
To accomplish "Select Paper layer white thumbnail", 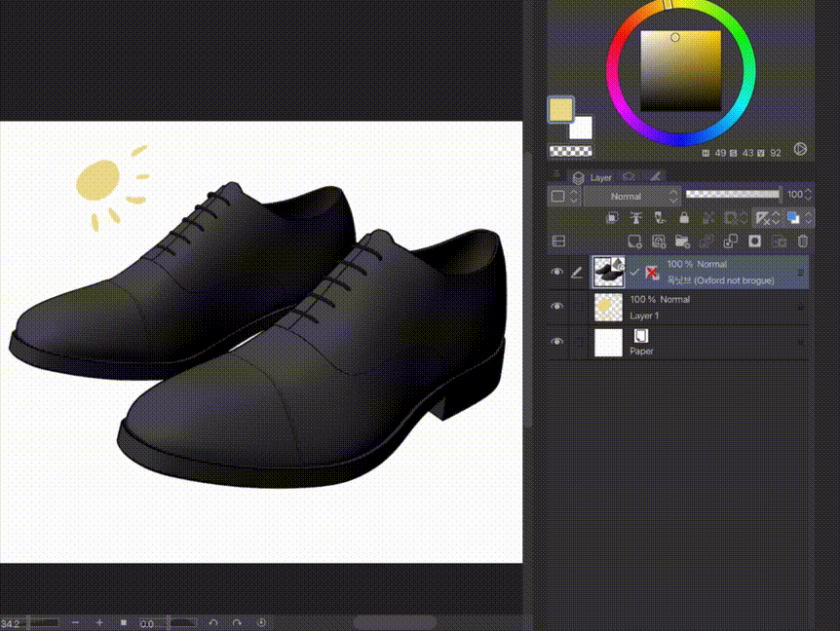I will tap(609, 342).
